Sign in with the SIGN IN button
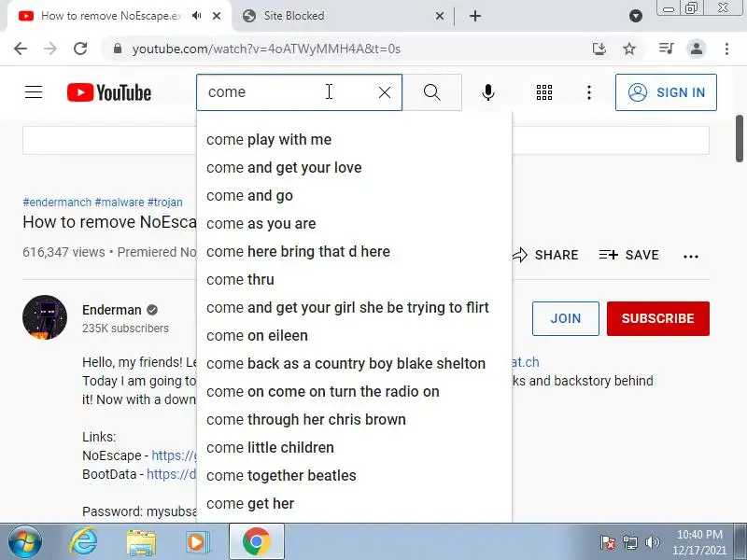This screenshot has height=560, width=747. (666, 92)
